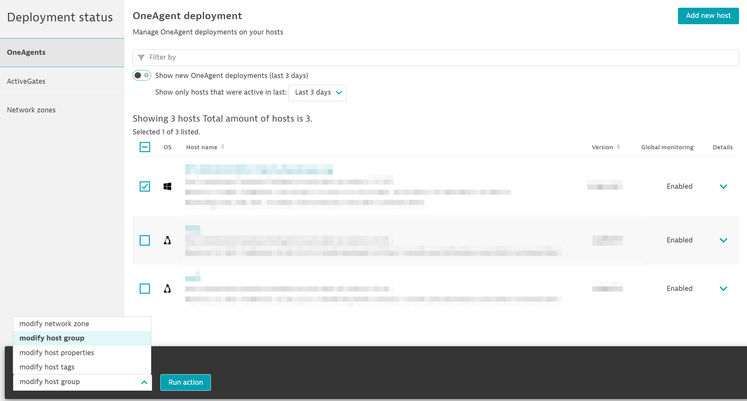This screenshot has width=747, height=401.
Task: Expand details of the second host
Action: [723, 241]
